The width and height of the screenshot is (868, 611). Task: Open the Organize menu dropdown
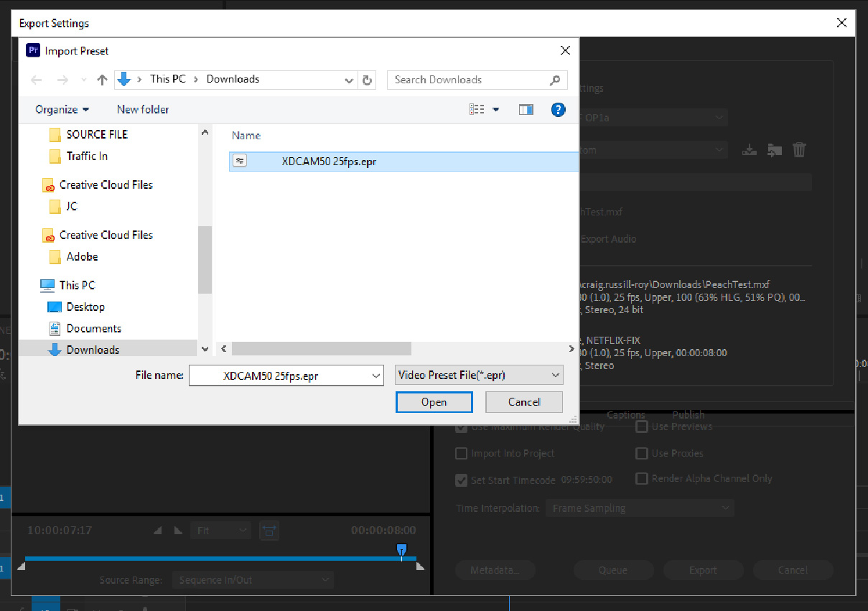tap(62, 109)
